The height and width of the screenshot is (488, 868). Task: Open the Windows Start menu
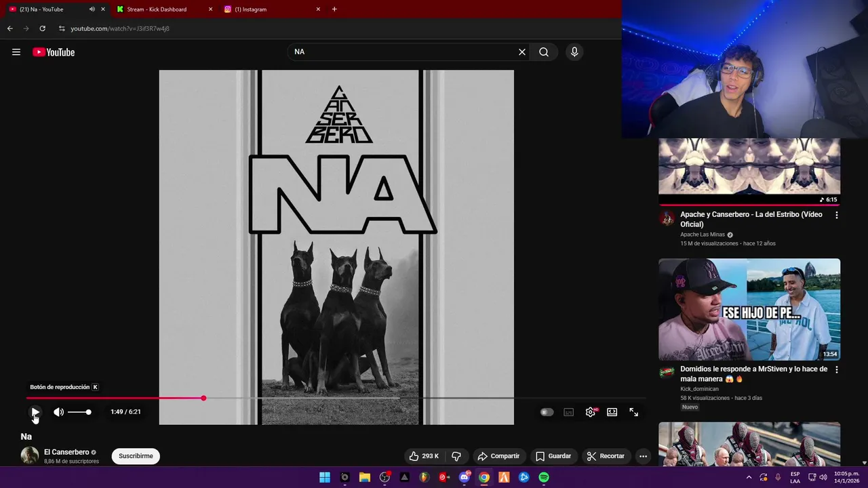click(x=325, y=477)
